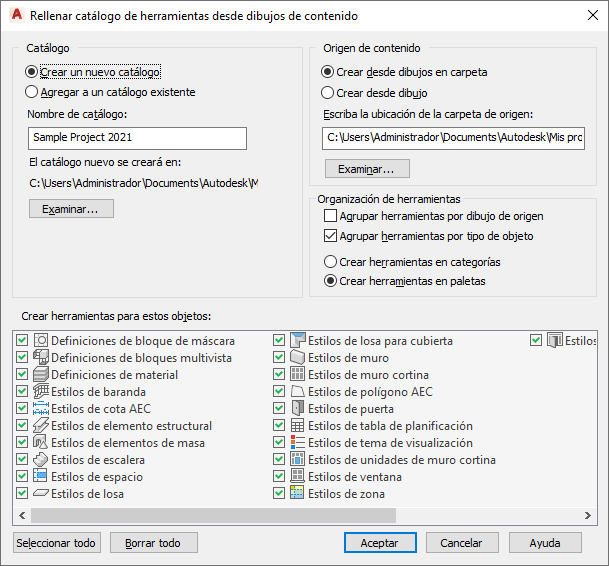609x566 pixels.
Task: Click the Borrar todo button
Action: [154, 543]
